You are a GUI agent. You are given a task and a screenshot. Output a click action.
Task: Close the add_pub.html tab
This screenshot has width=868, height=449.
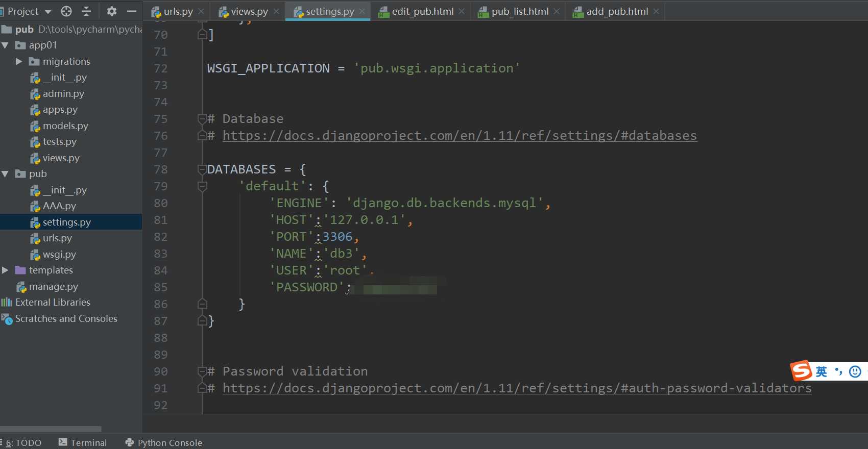tap(656, 11)
